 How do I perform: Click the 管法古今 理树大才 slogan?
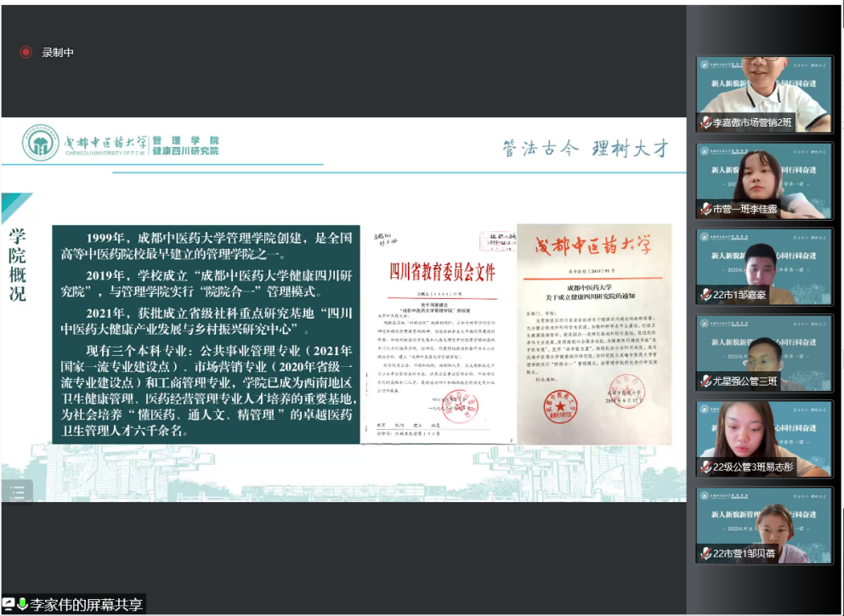tap(586, 148)
